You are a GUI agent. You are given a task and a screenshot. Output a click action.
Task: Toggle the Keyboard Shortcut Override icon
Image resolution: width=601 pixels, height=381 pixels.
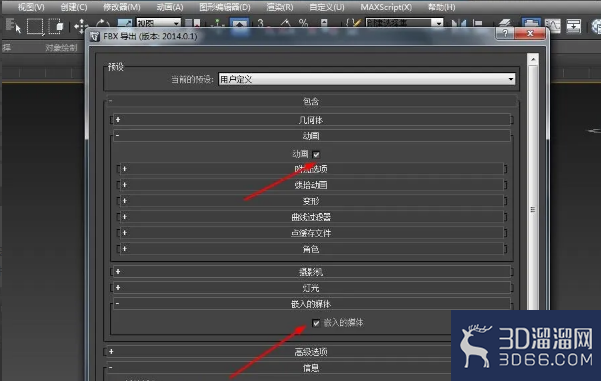click(x=240, y=23)
